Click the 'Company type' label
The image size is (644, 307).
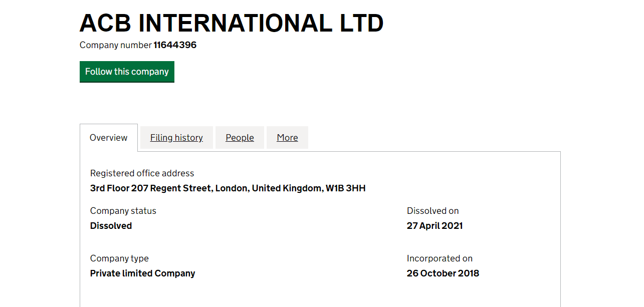pyautogui.click(x=119, y=258)
